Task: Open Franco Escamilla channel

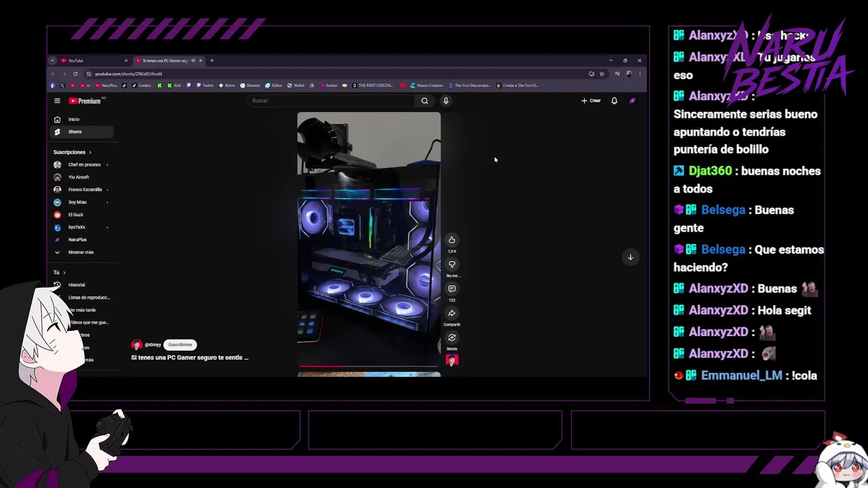Action: (x=81, y=190)
